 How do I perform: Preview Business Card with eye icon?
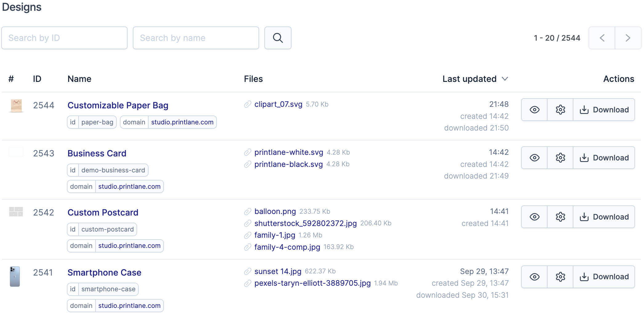534,158
